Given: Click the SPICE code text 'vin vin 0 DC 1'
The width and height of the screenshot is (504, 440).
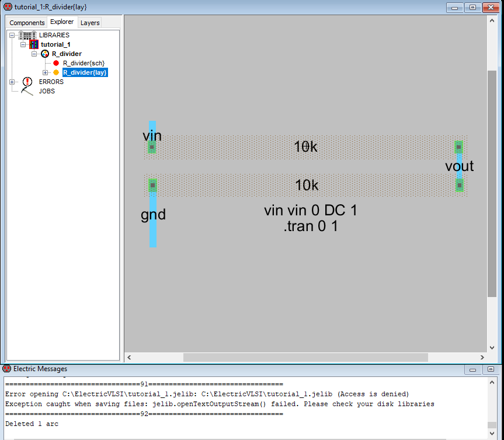Looking at the screenshot, I should point(310,211).
